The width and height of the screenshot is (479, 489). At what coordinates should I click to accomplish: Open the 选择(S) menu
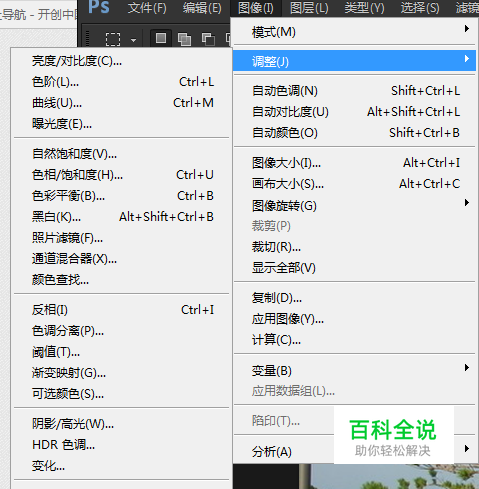pos(420,7)
